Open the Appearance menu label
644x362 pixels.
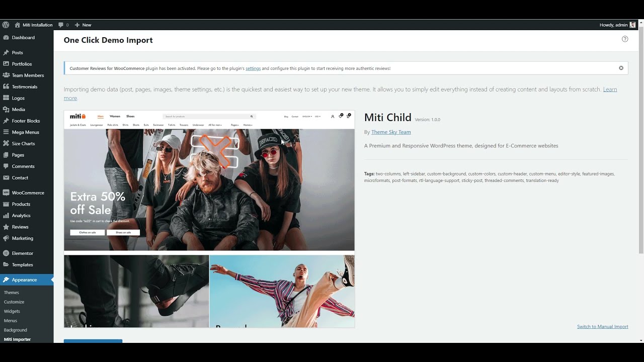24,280
